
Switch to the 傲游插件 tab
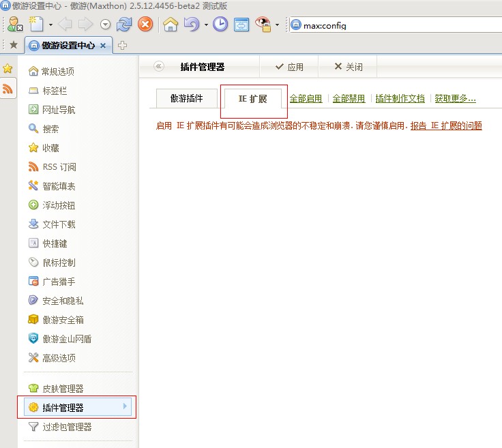(x=187, y=98)
